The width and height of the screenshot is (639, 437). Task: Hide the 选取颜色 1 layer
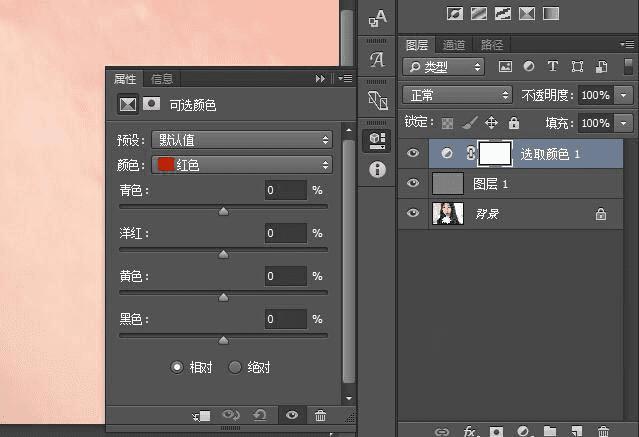[413, 153]
